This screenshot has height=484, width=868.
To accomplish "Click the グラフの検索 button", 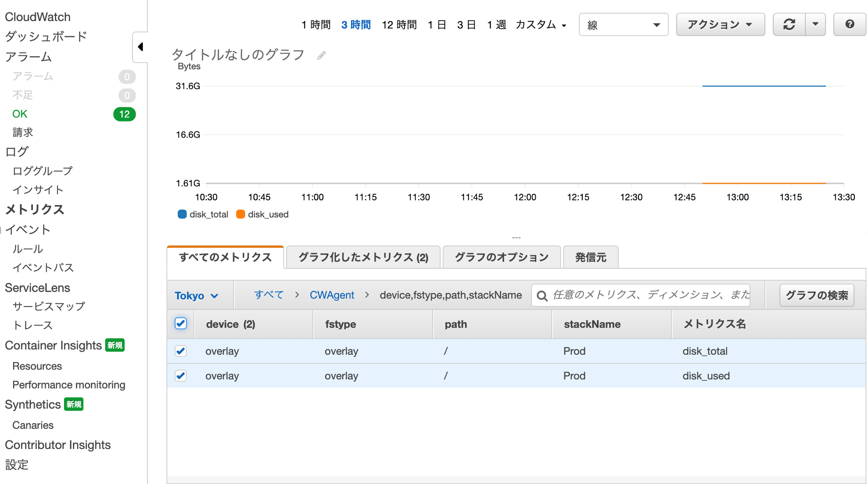I will tap(816, 295).
